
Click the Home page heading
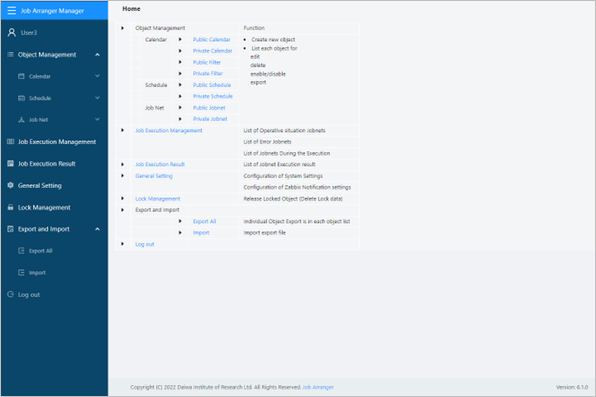coord(131,9)
